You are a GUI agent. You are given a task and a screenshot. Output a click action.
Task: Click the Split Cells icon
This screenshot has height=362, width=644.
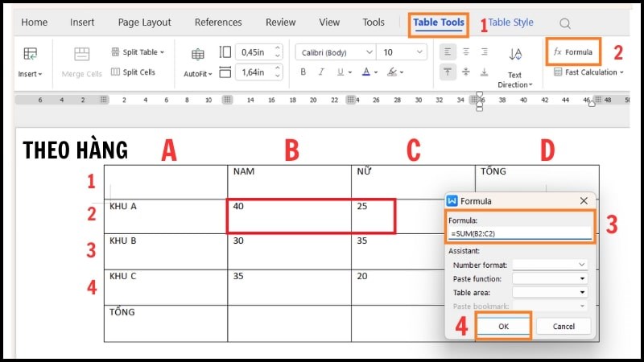pos(115,72)
